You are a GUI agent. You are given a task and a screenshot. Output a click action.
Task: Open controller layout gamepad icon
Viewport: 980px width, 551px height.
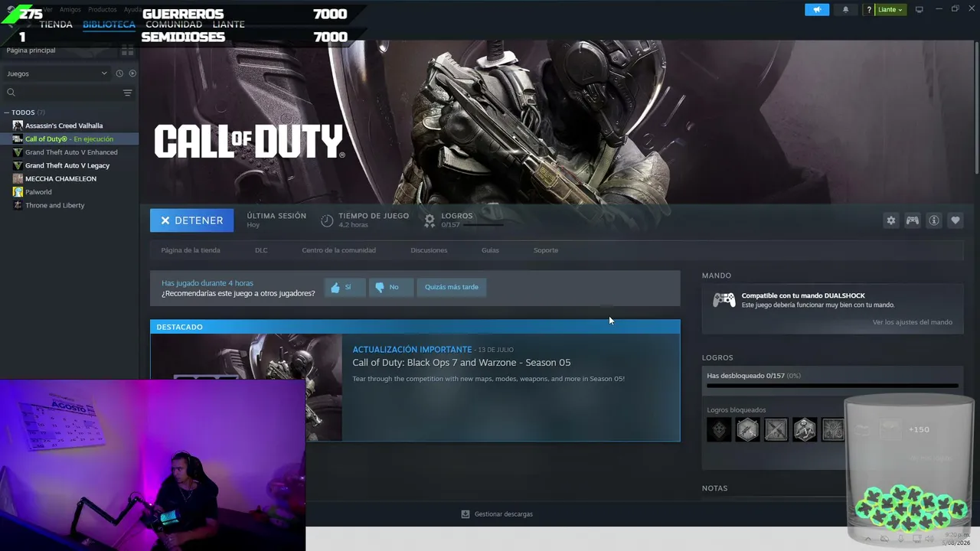913,220
